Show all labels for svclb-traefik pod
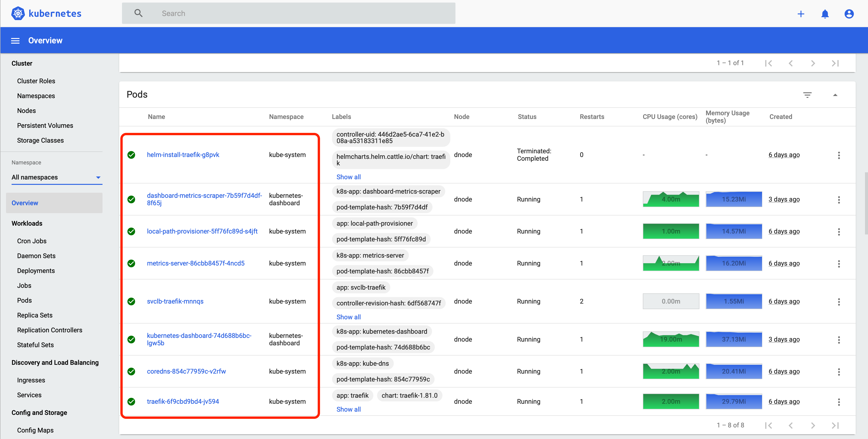Image resolution: width=868 pixels, height=439 pixels. point(348,317)
